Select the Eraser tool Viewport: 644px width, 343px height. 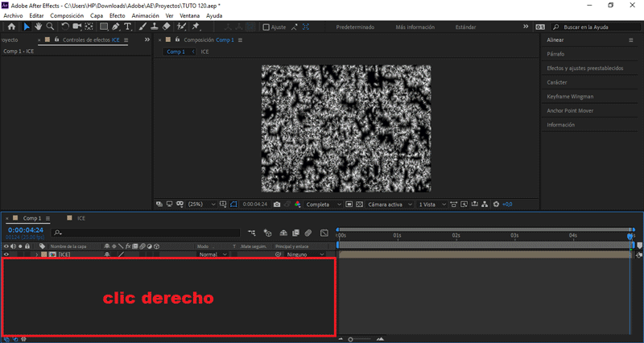(x=166, y=27)
